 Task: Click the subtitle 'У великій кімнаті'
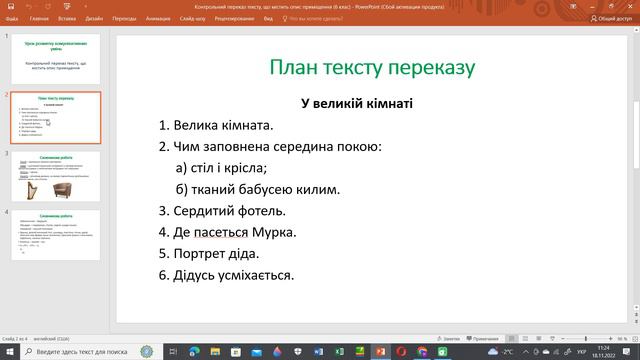click(x=357, y=103)
